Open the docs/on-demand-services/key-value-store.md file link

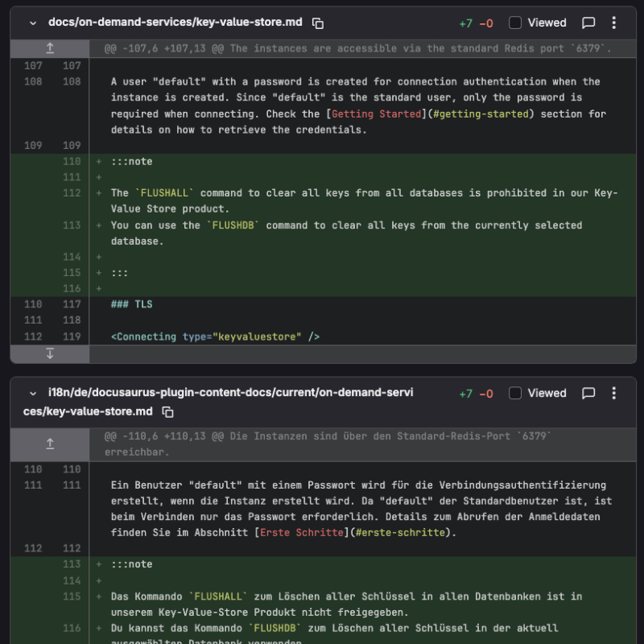pyautogui.click(x=175, y=23)
